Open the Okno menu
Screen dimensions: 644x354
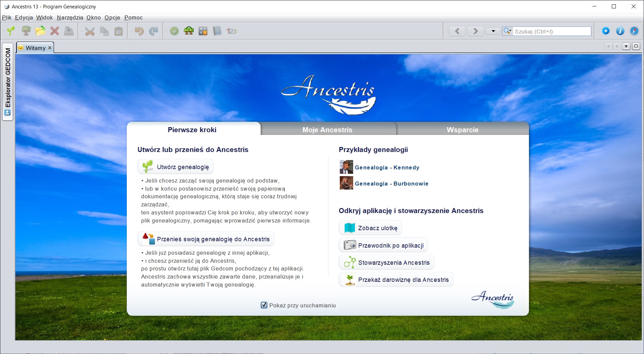click(x=94, y=17)
